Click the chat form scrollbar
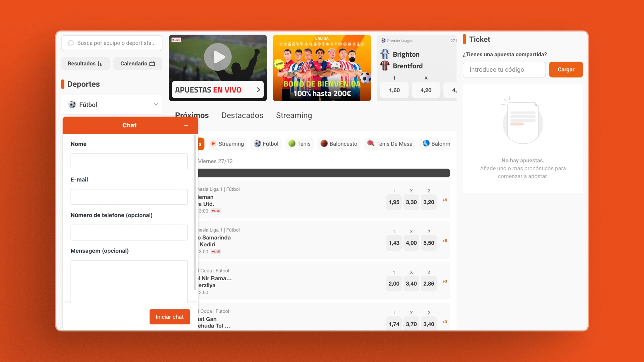 [x=195, y=213]
